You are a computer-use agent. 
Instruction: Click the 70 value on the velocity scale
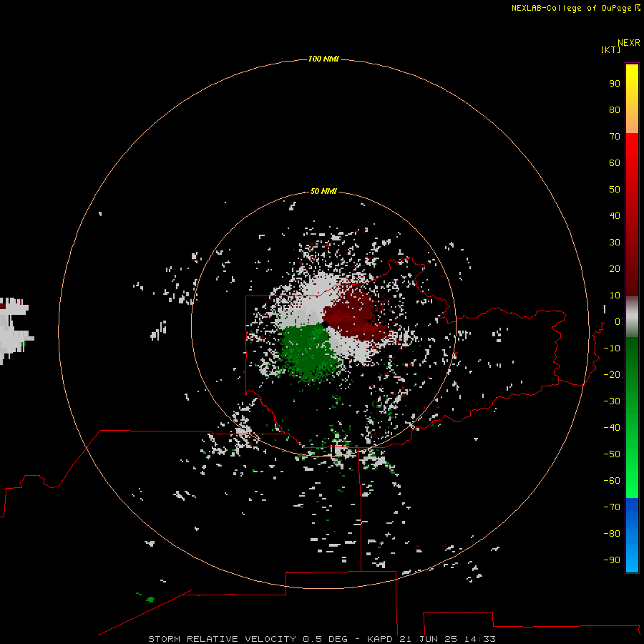[x=615, y=137]
